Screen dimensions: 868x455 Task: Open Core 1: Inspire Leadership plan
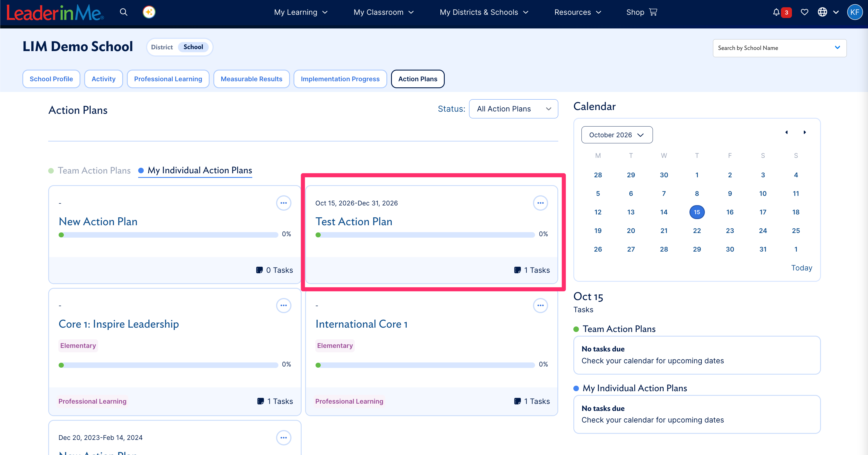119,324
